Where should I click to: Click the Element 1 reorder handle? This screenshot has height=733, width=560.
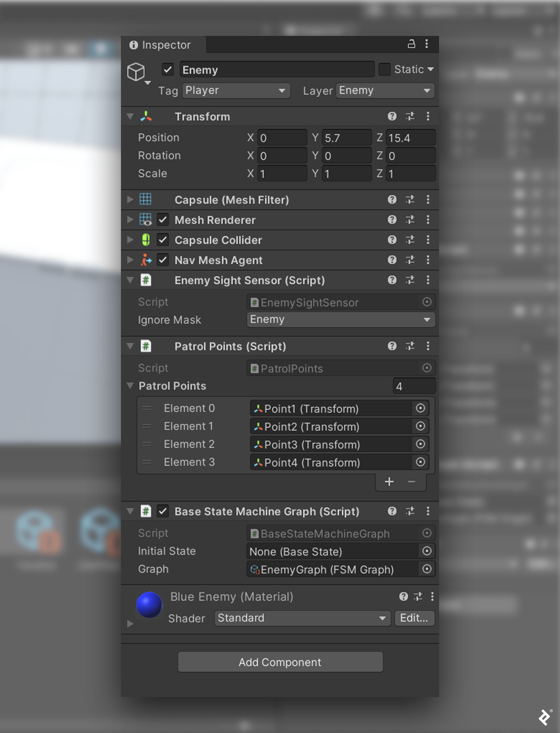click(146, 426)
